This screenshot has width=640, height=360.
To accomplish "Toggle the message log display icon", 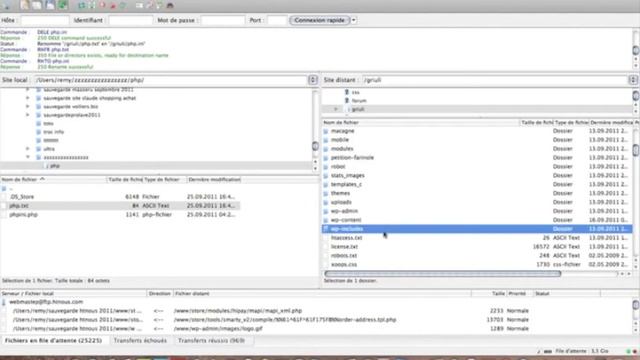I will [24, 5].
